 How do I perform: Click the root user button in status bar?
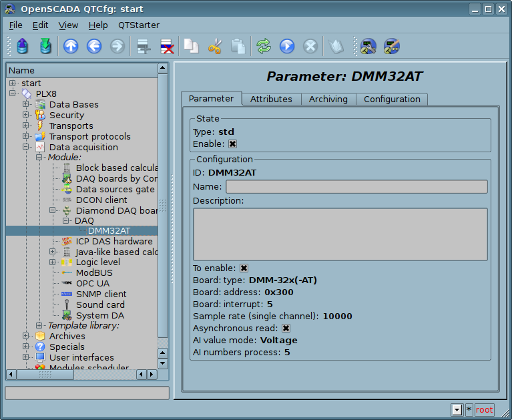point(484,409)
